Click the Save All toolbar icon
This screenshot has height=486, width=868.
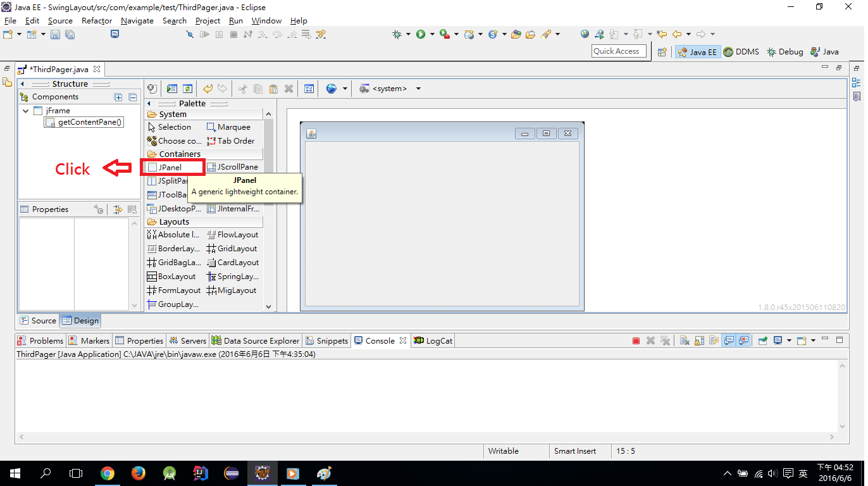(x=70, y=34)
